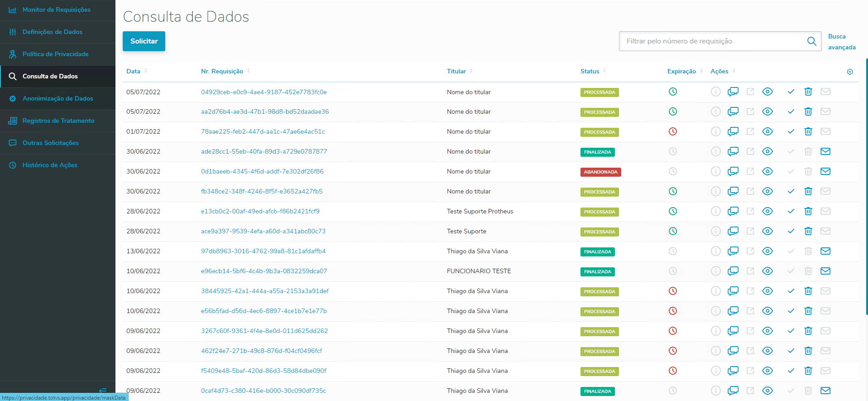Click the search magnifier icon
Viewport: 868px width, 401px height.
tap(812, 41)
